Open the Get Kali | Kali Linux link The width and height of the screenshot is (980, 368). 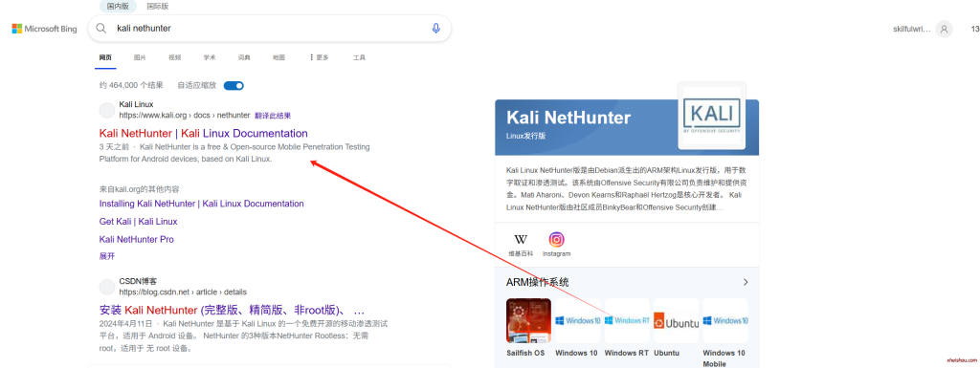tap(138, 222)
